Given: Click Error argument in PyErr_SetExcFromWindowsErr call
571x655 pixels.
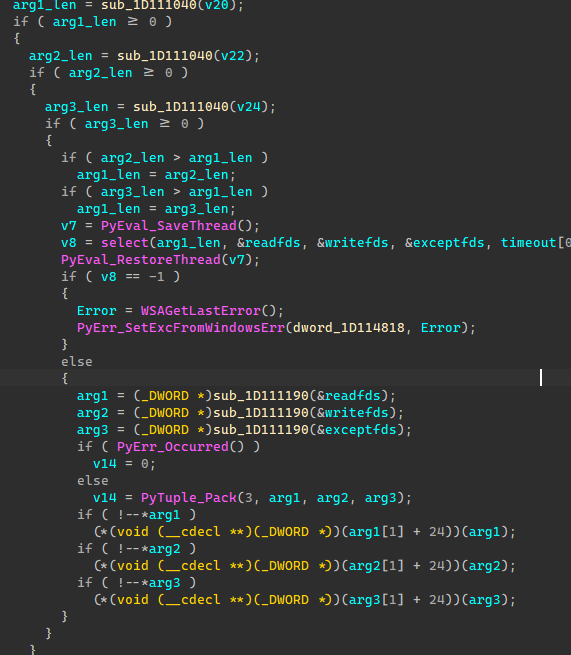Looking at the screenshot, I should 441,328.
